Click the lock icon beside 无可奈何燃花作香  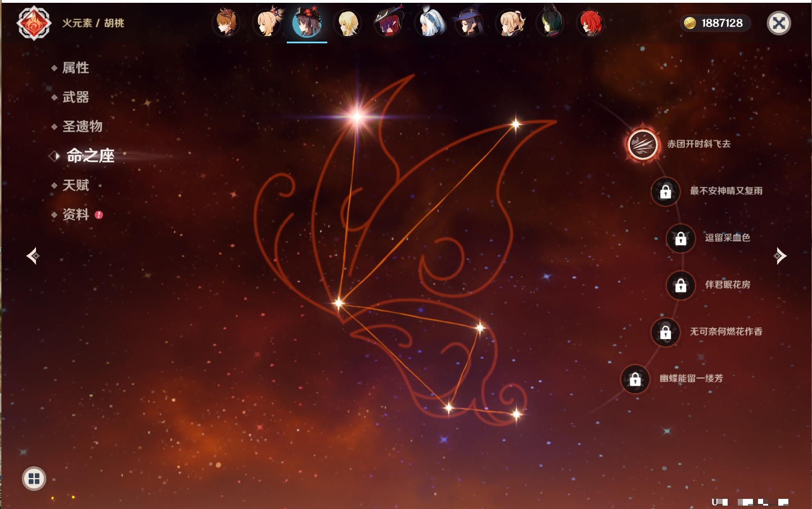[x=665, y=332]
